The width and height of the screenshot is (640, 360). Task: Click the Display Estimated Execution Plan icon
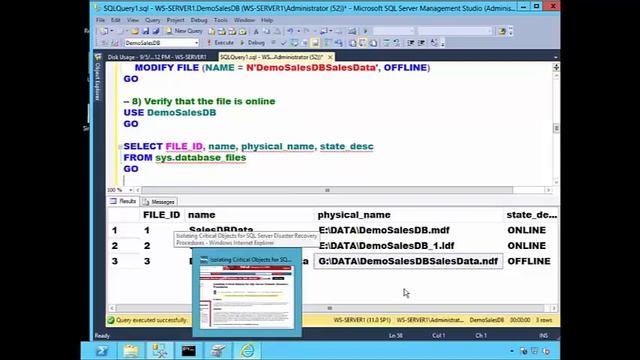[x=294, y=42]
